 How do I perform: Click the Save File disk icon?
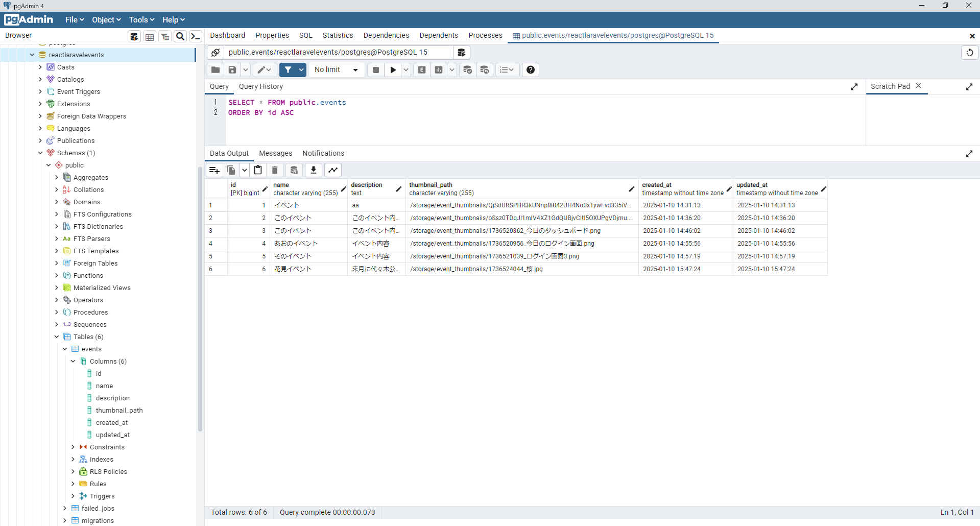click(232, 70)
